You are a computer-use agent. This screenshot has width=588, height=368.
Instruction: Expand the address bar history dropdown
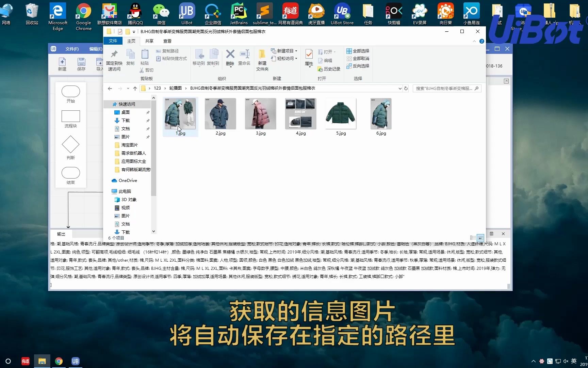pyautogui.click(x=400, y=88)
